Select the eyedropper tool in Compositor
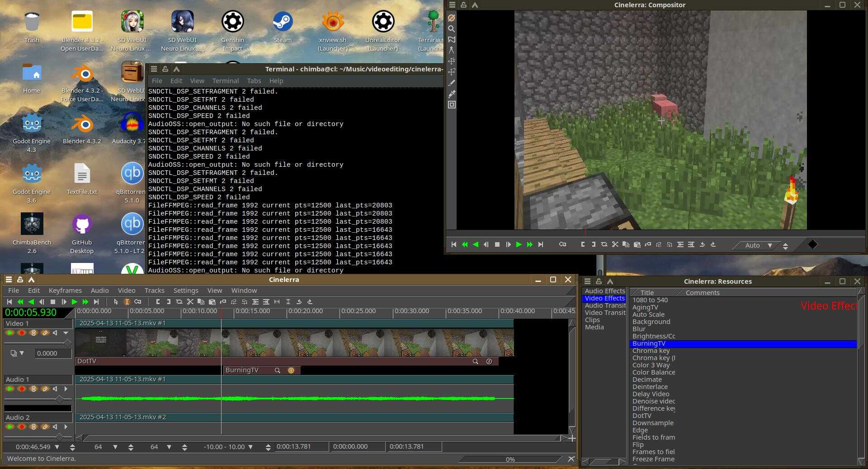The height and width of the screenshot is (469, 868). coord(451,94)
